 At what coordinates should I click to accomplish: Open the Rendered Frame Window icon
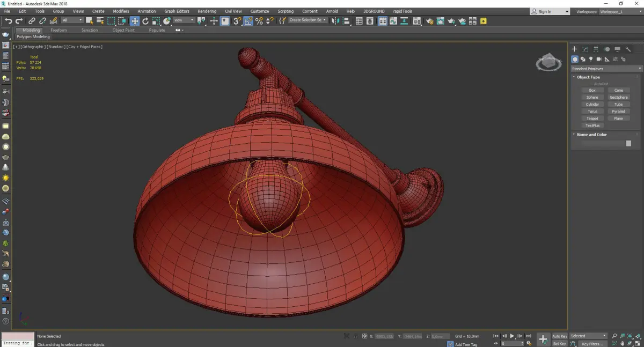click(x=441, y=21)
